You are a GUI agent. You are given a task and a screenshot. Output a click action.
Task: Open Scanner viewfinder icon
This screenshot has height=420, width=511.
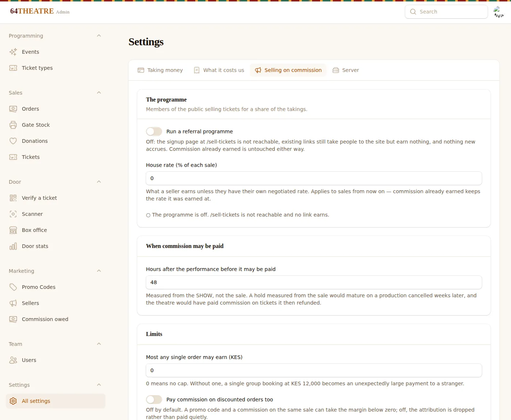click(x=13, y=214)
